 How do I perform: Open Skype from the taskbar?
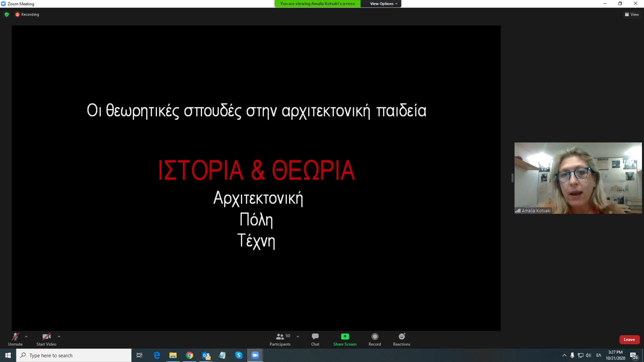(239, 355)
